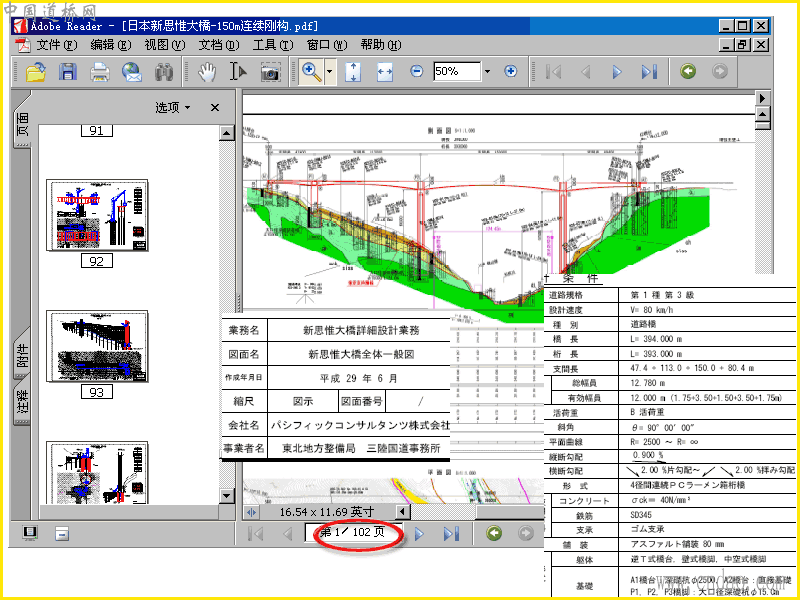The image size is (800, 600).
Task: Select the Hand tool
Action: (x=207, y=72)
